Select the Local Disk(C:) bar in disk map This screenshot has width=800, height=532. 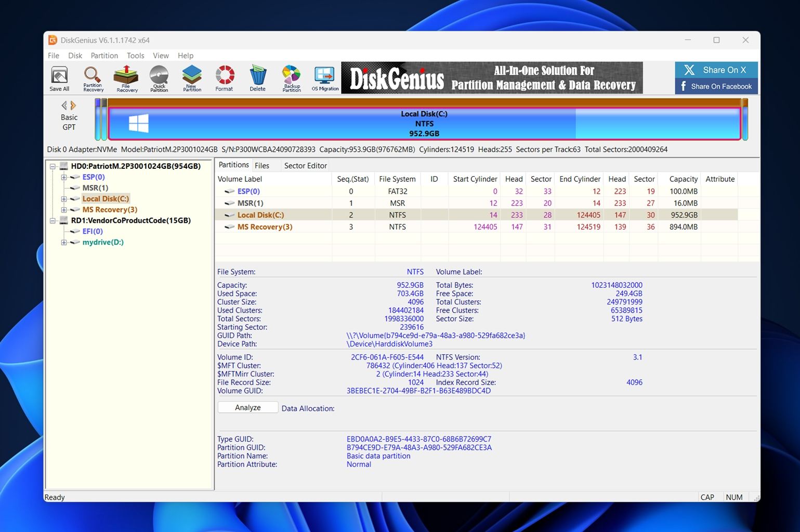(x=424, y=124)
